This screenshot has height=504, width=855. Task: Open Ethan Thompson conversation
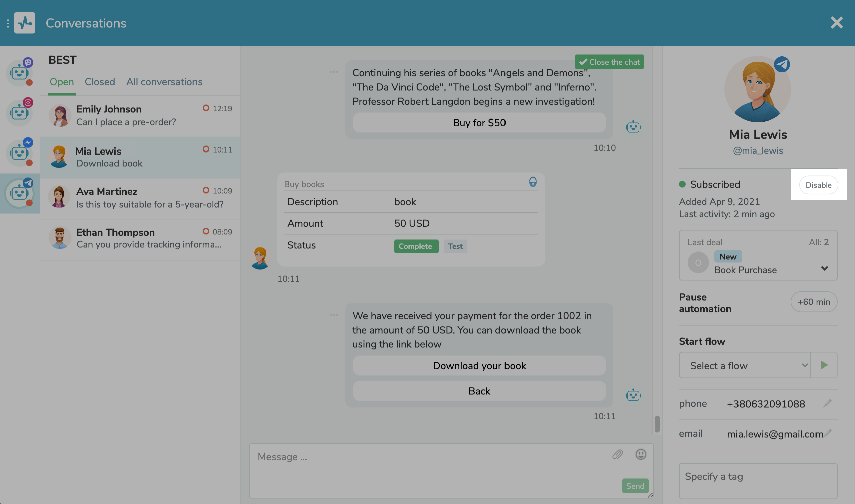pyautogui.click(x=140, y=240)
